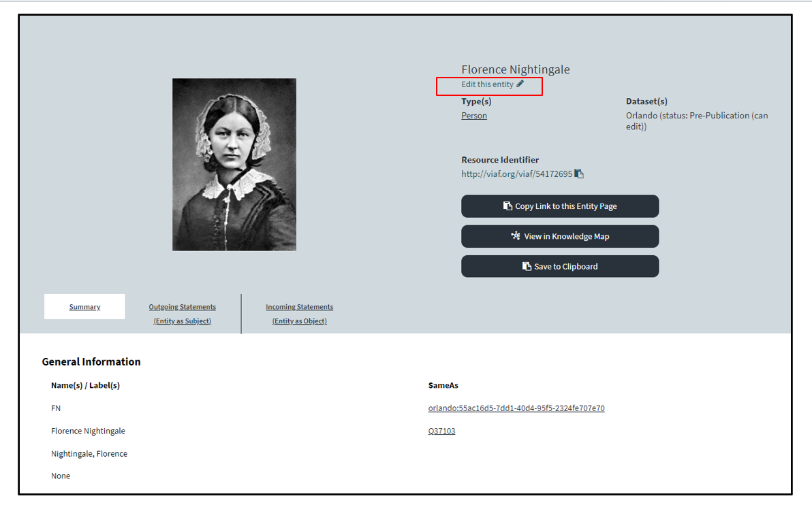Click the Florence Nightingale page title heading
This screenshot has width=812, height=505.
click(x=515, y=69)
